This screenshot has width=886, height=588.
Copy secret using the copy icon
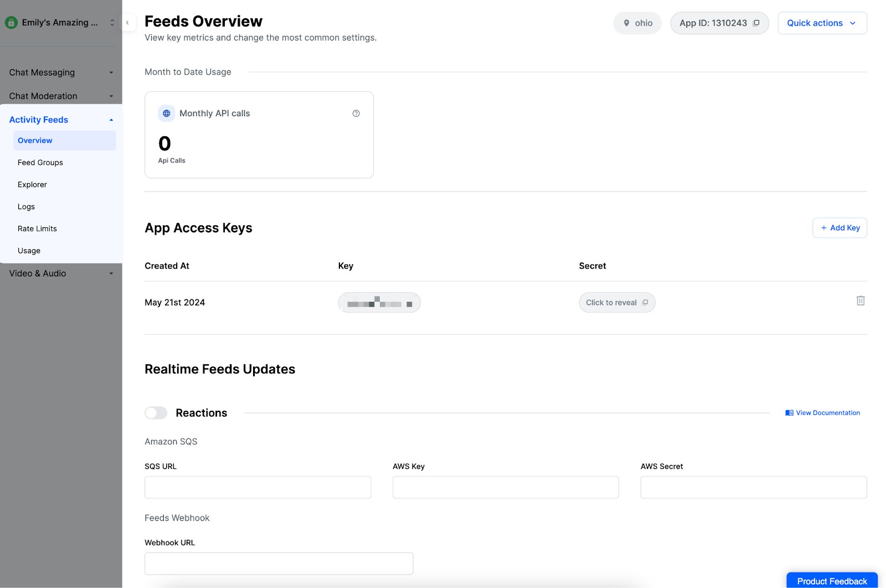645,303
